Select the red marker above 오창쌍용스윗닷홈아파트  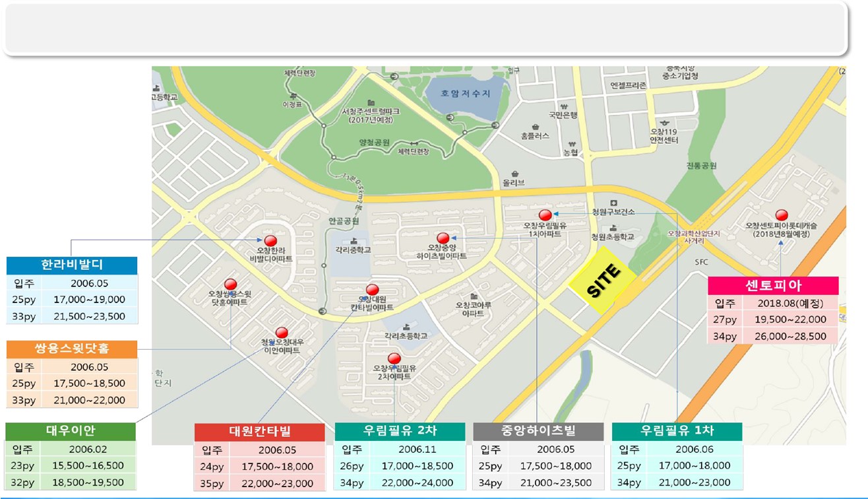(x=230, y=284)
